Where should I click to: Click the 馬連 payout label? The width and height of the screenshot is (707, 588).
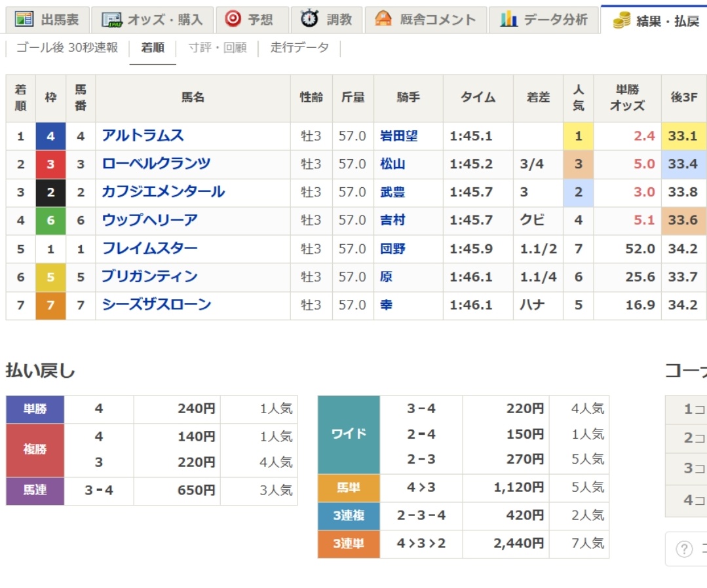[x=35, y=490]
